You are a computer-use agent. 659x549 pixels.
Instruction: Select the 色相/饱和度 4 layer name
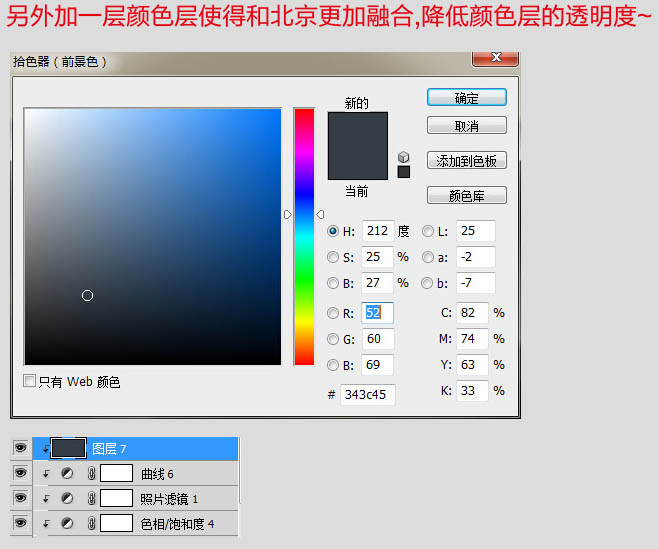177,524
